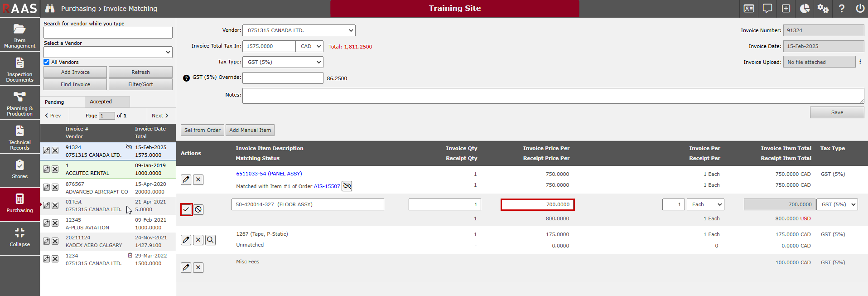868x296 pixels.
Task: Click the Save button
Action: [837, 112]
